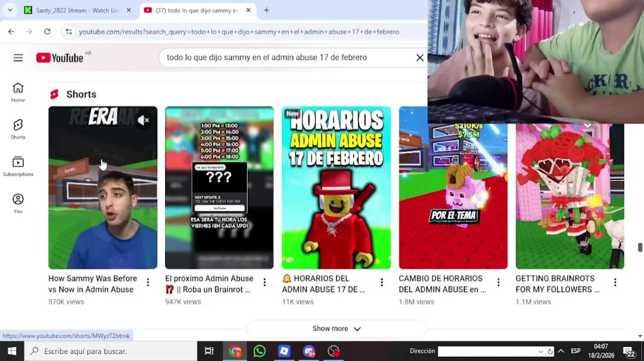Open Subscriptions in the YouTube sidebar
The width and height of the screenshot is (644, 361).
click(18, 167)
